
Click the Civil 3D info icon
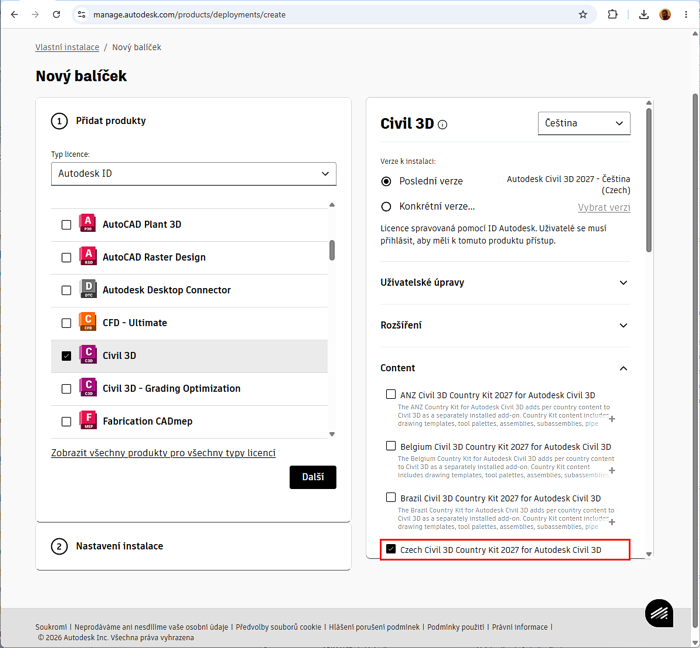coord(442,125)
